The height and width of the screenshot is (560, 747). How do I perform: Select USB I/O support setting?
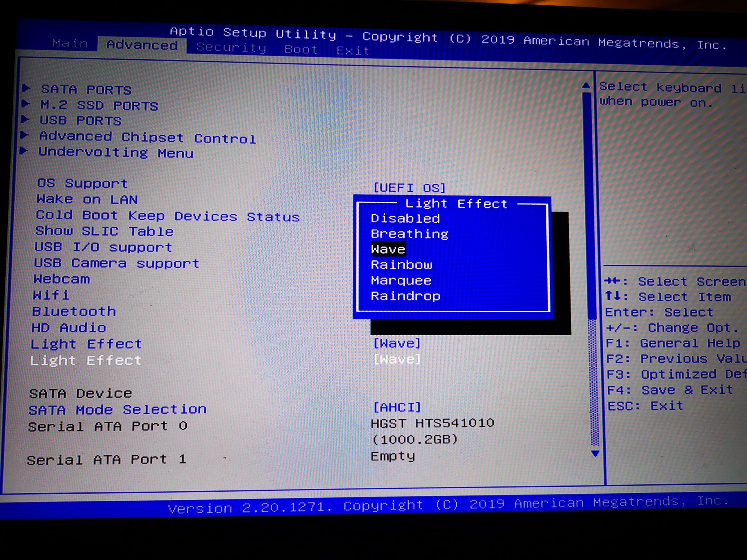[103, 247]
